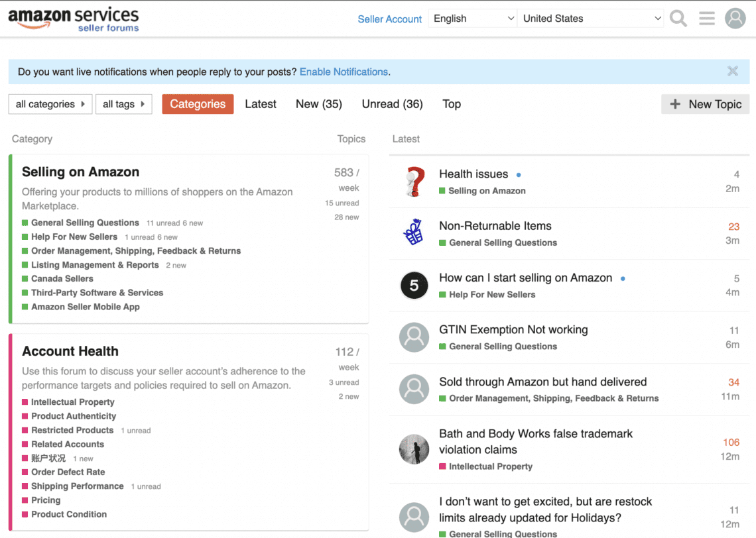Open the Seller Account link
756x538 pixels.
point(389,19)
